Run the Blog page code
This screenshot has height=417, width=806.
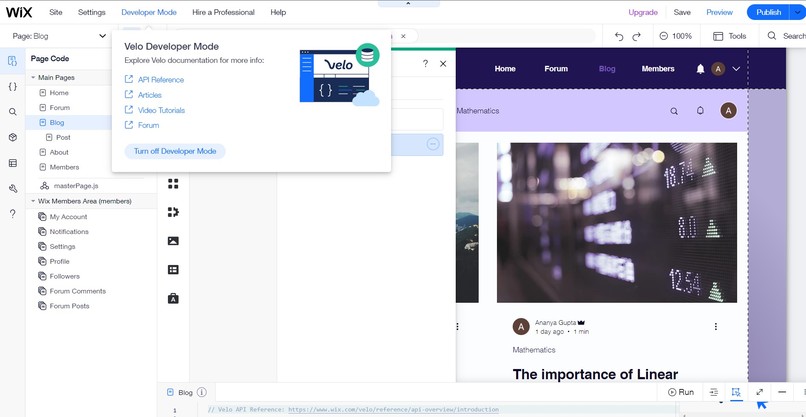[x=681, y=392]
